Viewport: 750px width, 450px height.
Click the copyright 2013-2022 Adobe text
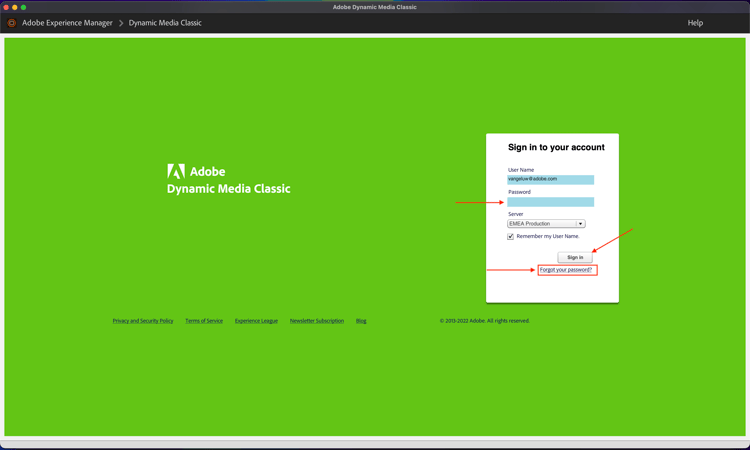click(x=485, y=321)
